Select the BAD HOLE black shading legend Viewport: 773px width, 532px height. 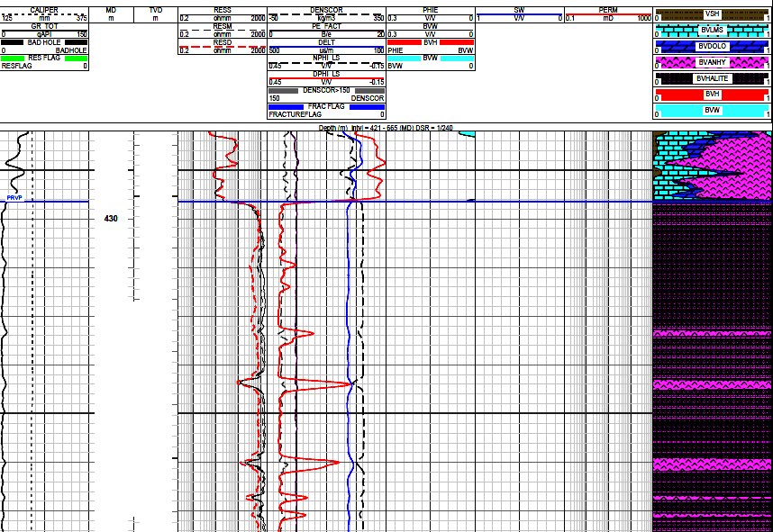coord(44,42)
